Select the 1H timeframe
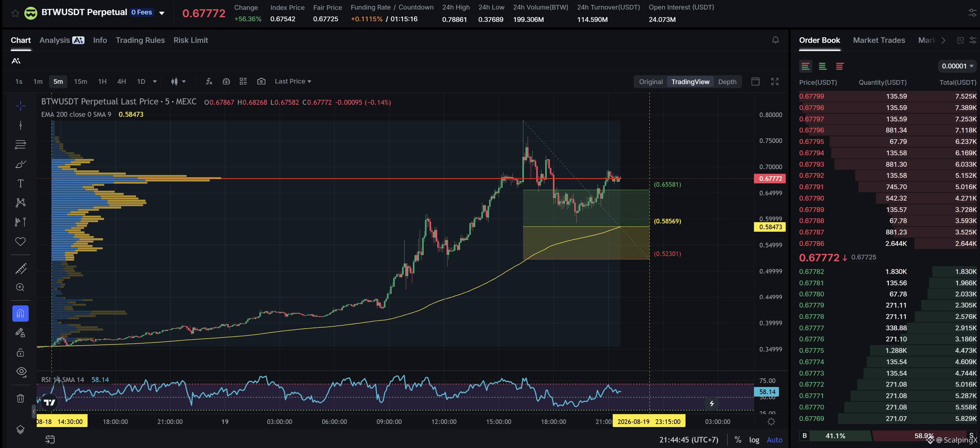Viewport: 980px width, 448px height. (x=102, y=81)
